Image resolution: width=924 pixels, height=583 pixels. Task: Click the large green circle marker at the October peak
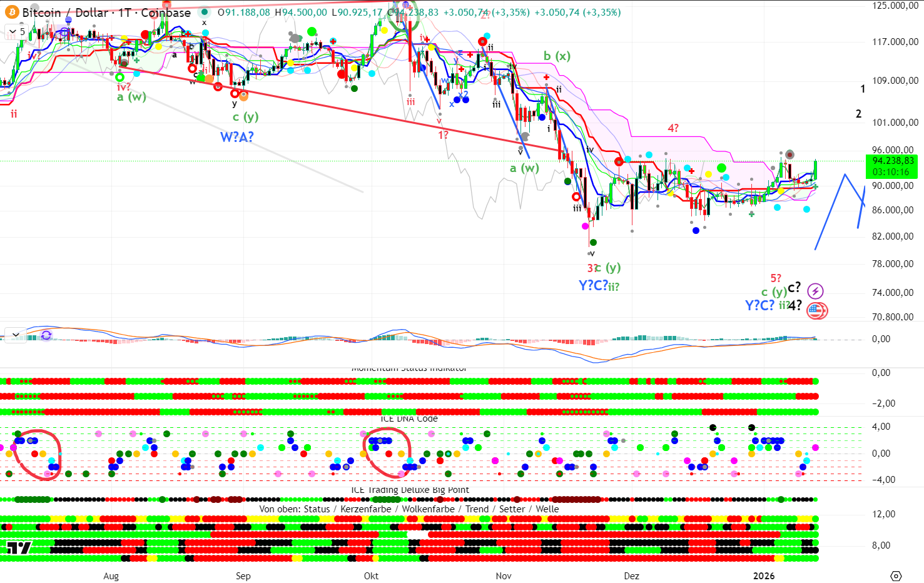tap(402, 15)
